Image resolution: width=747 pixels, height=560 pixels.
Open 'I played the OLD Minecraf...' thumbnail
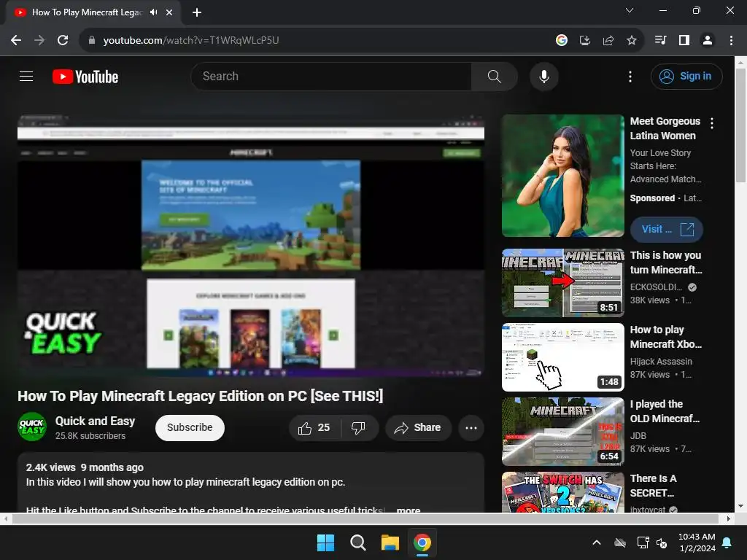(562, 432)
